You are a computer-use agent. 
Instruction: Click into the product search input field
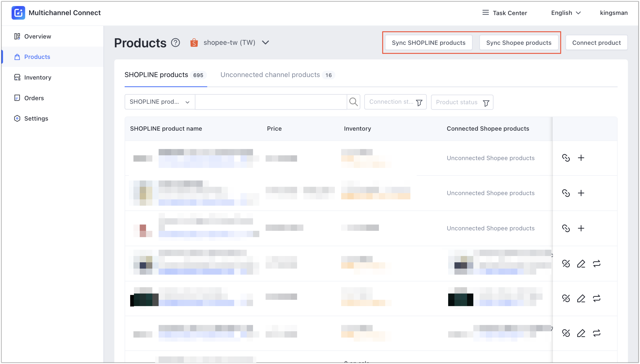click(x=271, y=102)
